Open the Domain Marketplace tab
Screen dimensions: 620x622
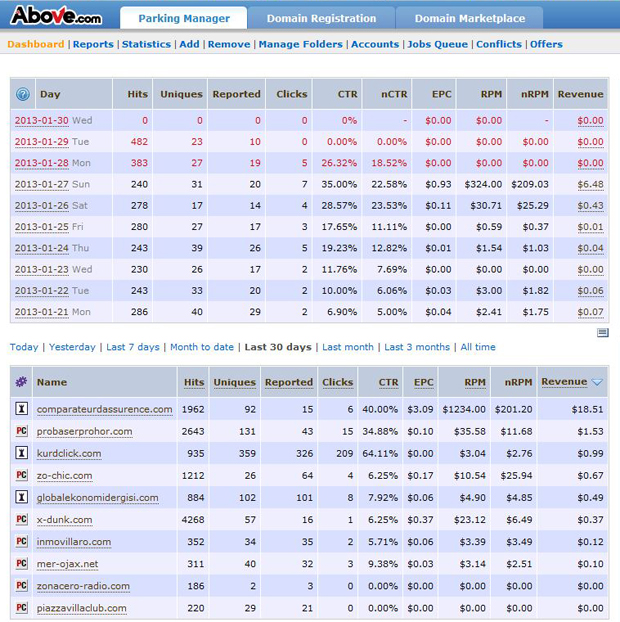pyautogui.click(x=470, y=18)
